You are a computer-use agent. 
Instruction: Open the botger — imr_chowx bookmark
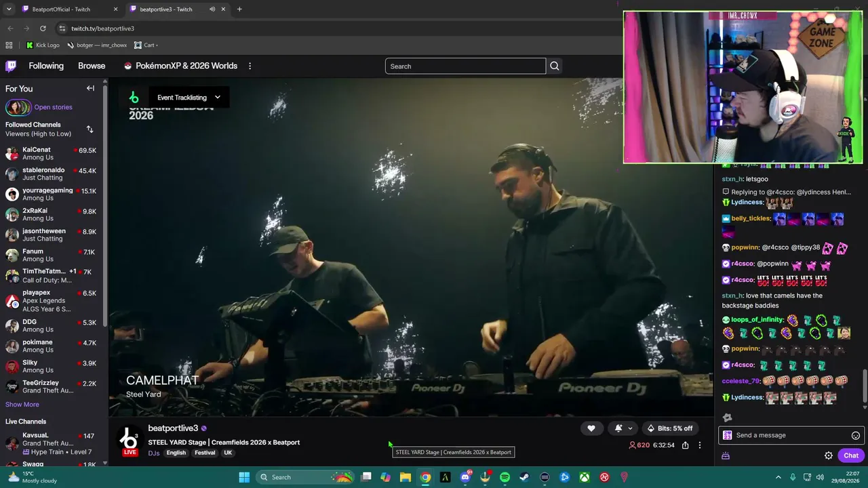coord(97,45)
